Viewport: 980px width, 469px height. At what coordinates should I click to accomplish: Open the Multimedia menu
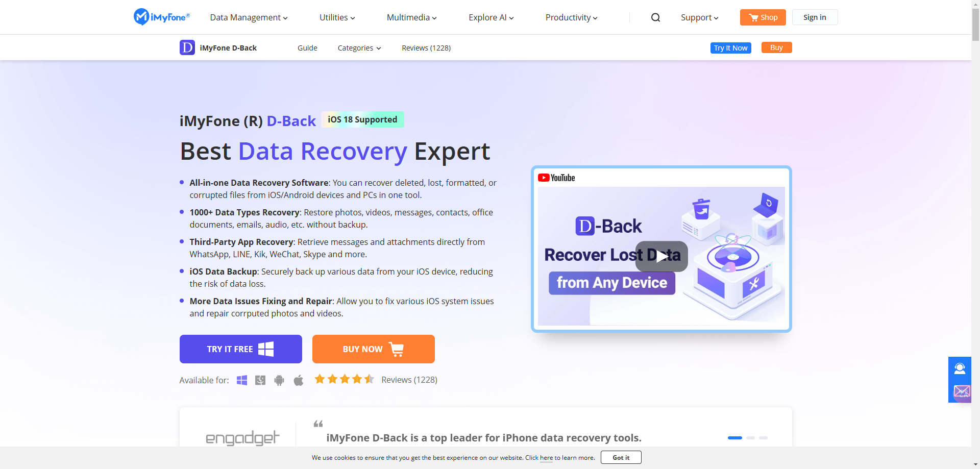tap(411, 17)
